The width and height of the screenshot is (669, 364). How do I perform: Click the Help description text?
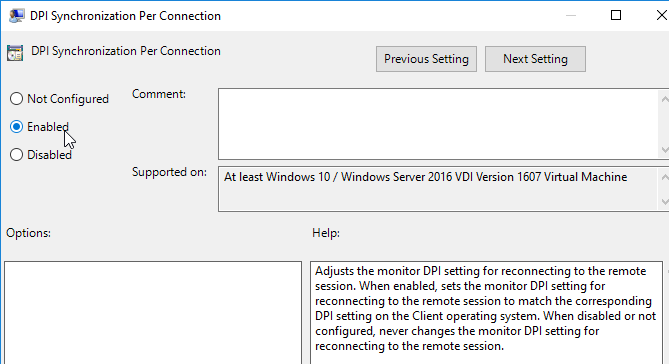[x=485, y=308]
